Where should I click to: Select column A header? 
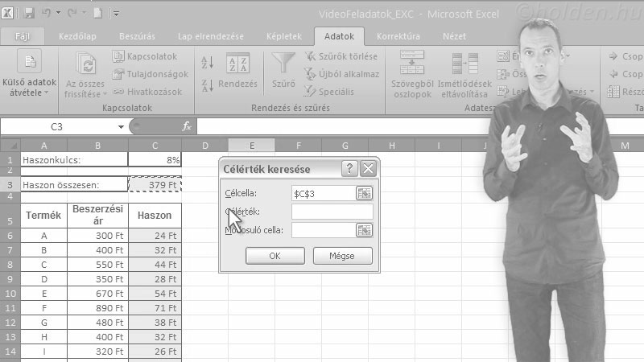(44, 146)
